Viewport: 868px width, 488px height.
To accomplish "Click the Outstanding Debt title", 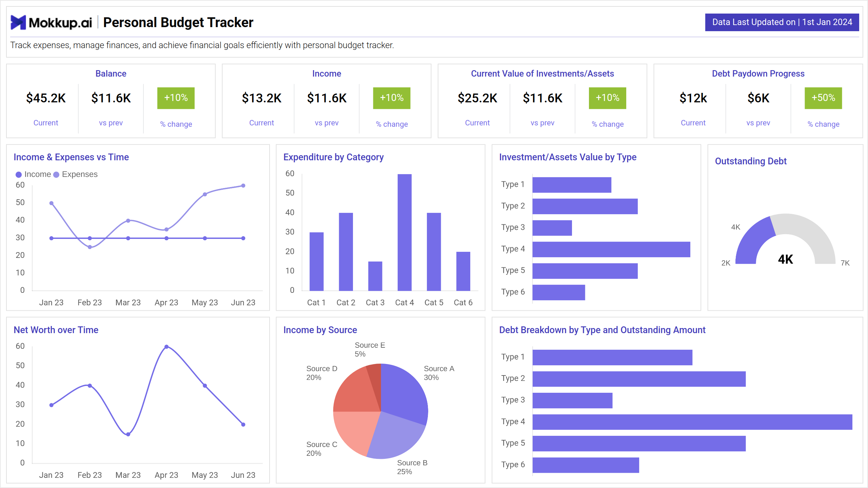I will click(x=751, y=161).
